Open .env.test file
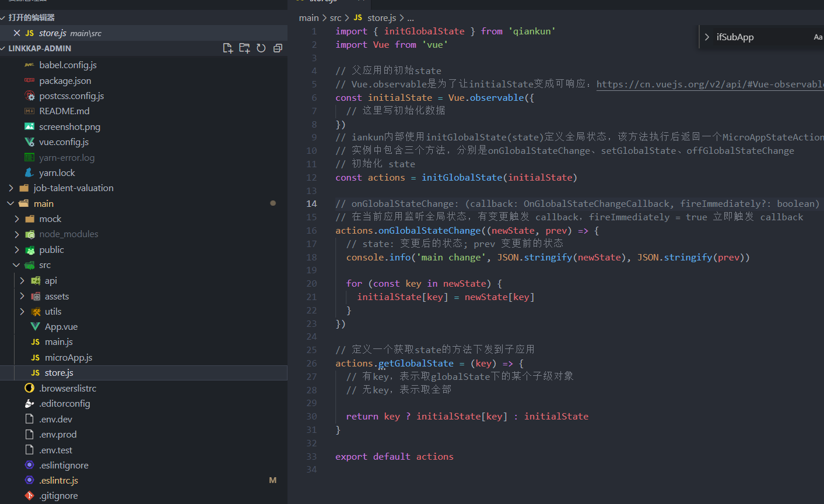The width and height of the screenshot is (824, 504). click(56, 450)
